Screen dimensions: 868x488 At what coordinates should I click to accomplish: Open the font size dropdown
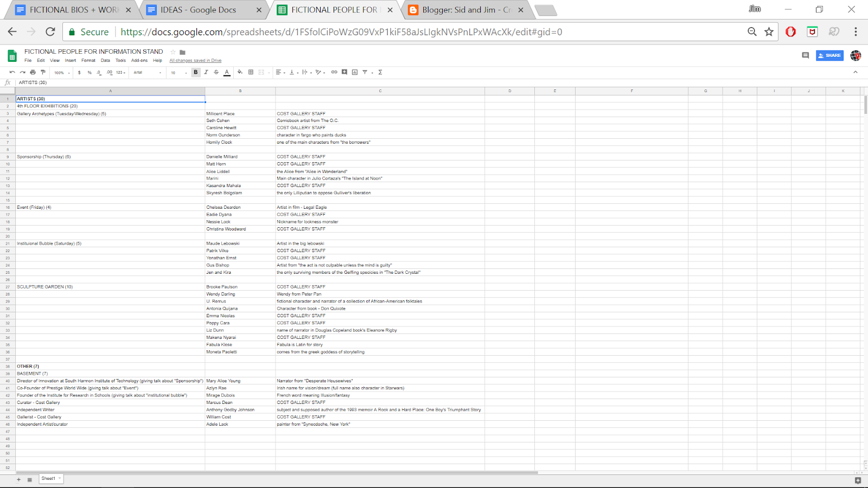pyautogui.click(x=178, y=72)
